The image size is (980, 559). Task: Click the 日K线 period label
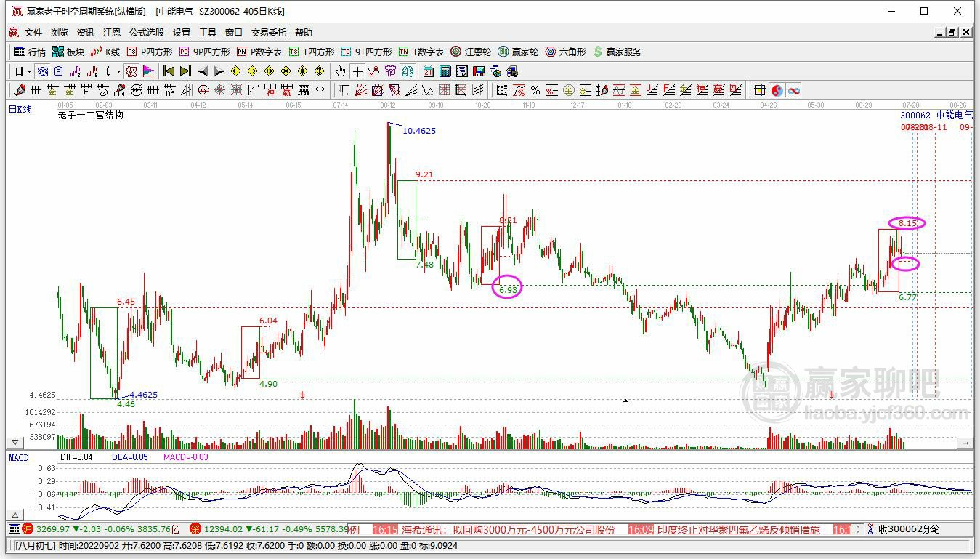20,109
